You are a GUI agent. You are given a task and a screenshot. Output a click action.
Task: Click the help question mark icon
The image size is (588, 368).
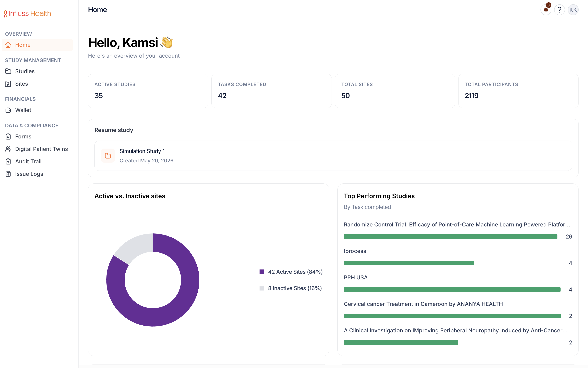click(x=559, y=10)
